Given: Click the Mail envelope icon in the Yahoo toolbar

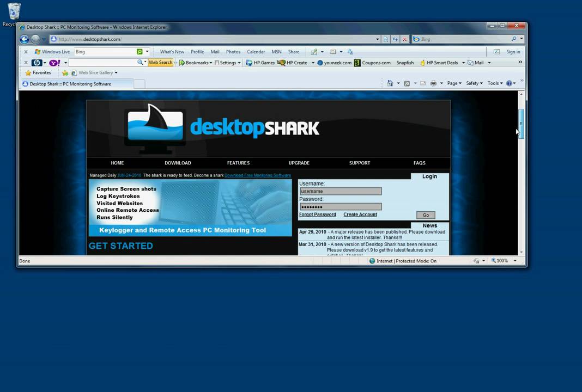Looking at the screenshot, I should point(471,63).
